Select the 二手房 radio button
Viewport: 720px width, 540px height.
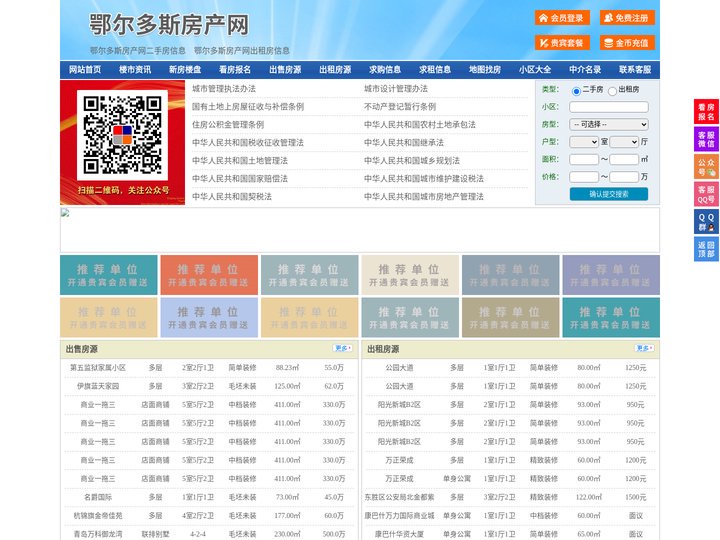pyautogui.click(x=576, y=91)
